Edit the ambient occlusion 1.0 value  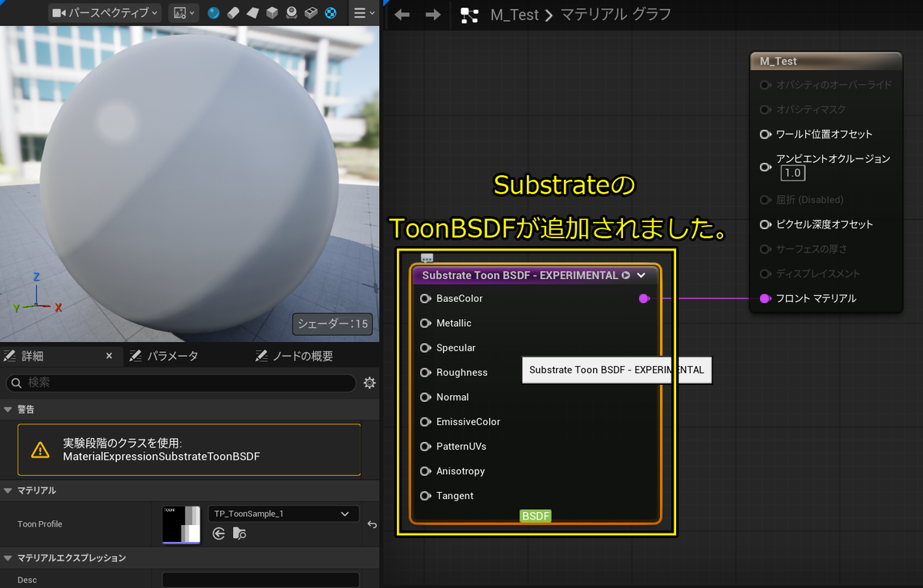(792, 173)
